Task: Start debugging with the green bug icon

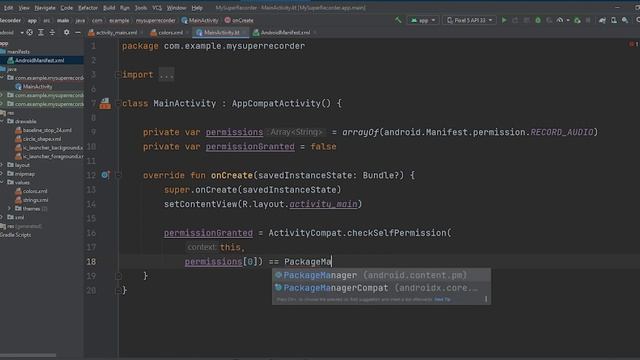Action: tap(538, 20)
